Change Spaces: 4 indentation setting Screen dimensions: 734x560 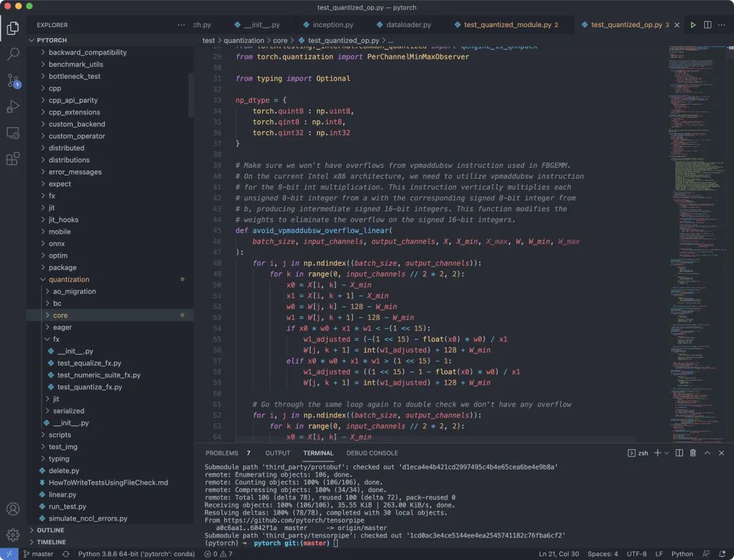coord(602,554)
